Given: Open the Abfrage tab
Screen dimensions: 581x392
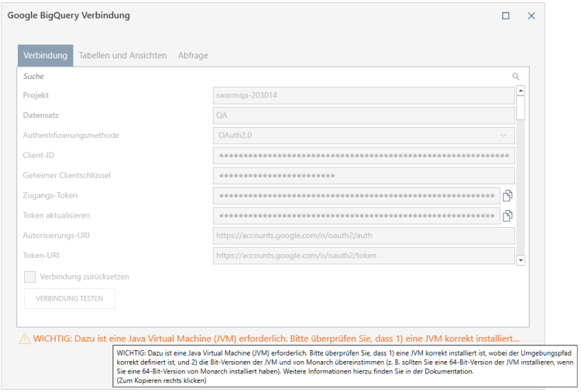Looking at the screenshot, I should (x=193, y=55).
